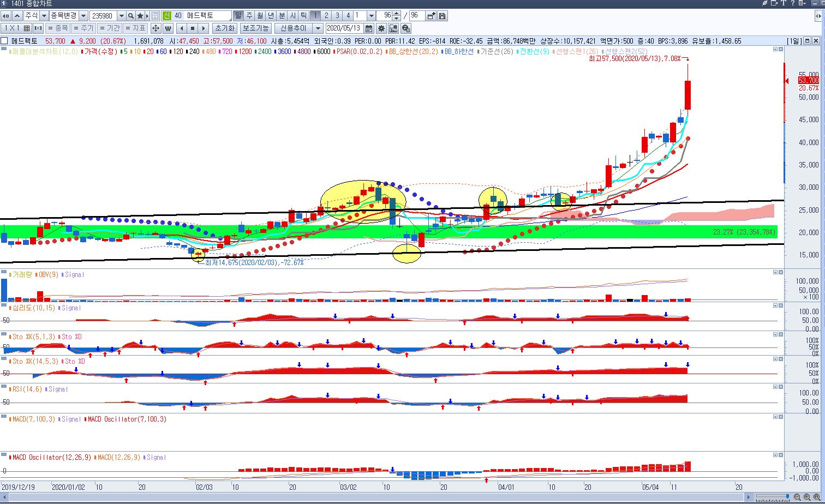Screen dimensions: 825x504
Task: Expand the 주식 market type dropdown
Action: (x=44, y=16)
